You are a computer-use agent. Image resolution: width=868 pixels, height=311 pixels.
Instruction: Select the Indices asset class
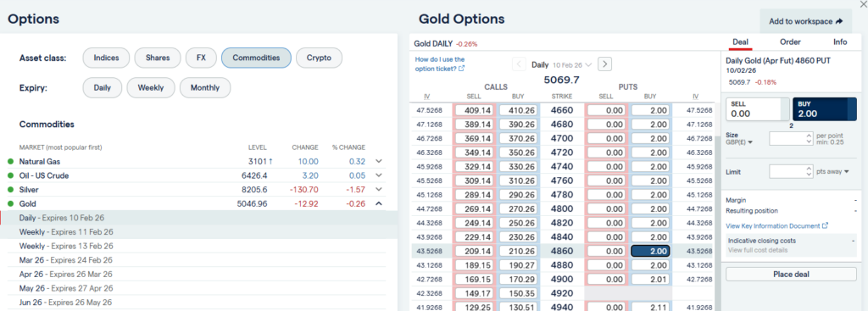point(106,58)
